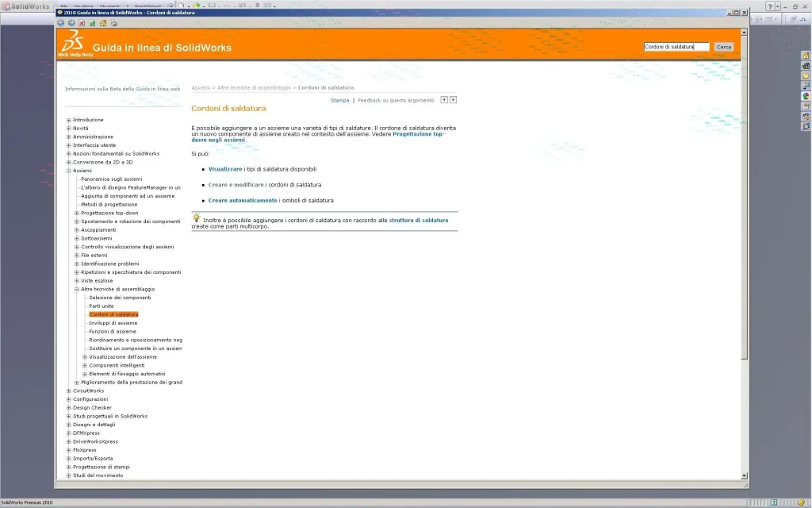
Task: Click the Forward arrow in help toolbar
Action: pyautogui.click(x=71, y=23)
